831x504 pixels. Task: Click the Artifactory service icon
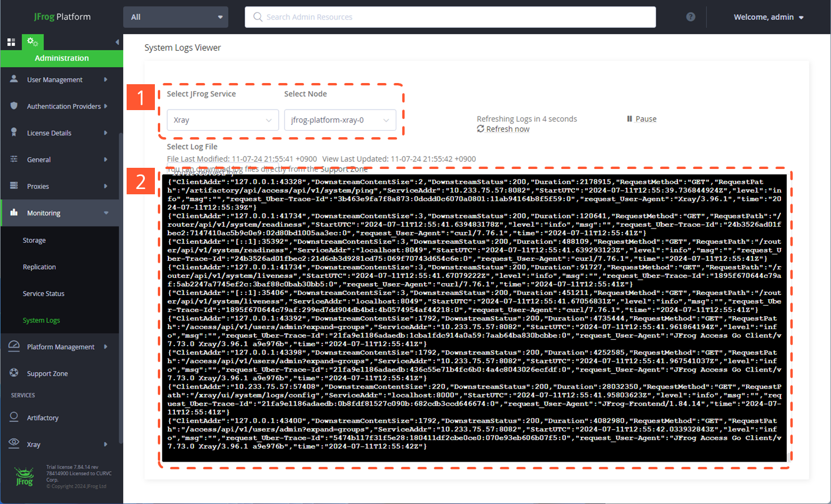click(x=14, y=417)
